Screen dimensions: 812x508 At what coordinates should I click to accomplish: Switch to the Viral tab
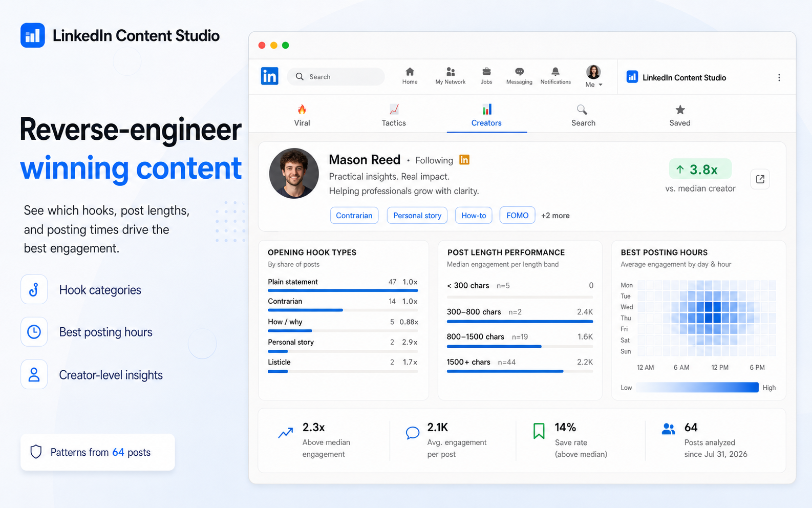[x=302, y=115]
